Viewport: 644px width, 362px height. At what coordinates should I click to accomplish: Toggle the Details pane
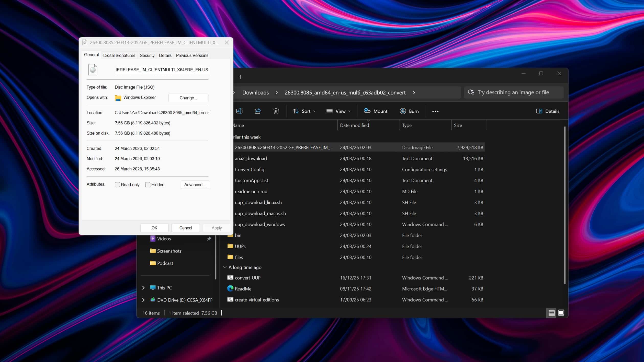point(547,111)
